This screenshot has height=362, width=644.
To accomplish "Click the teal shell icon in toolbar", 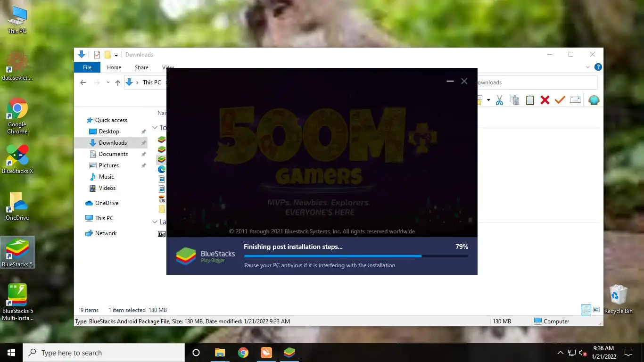I will point(594,100).
